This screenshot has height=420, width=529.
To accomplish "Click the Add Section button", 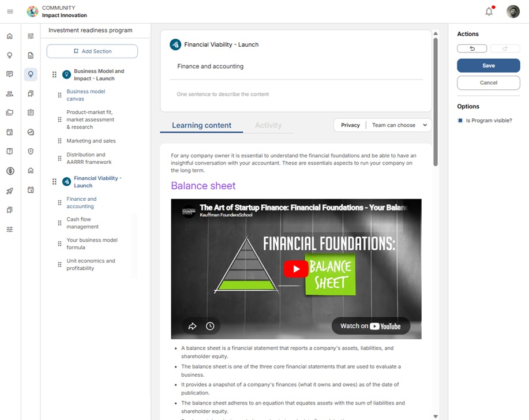I will point(92,51).
